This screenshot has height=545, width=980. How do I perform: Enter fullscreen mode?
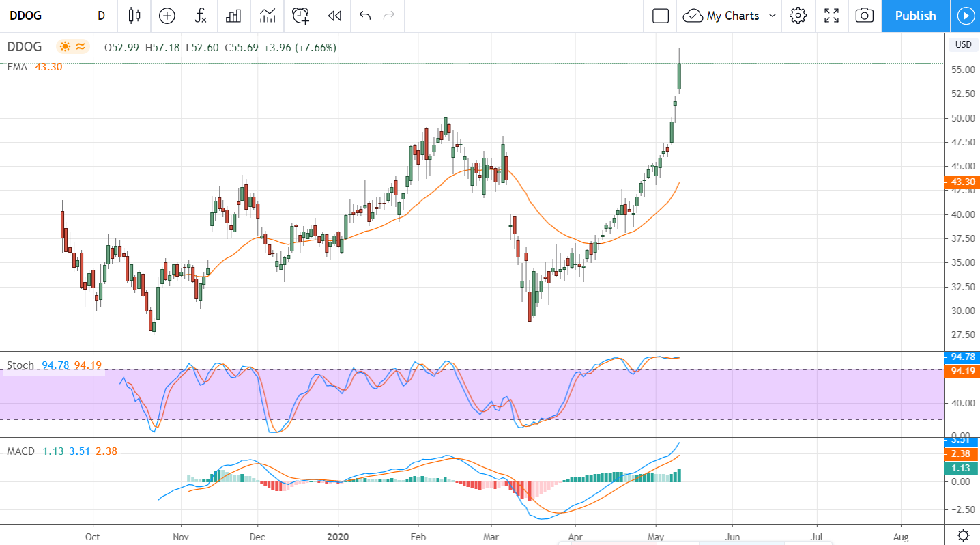[831, 16]
